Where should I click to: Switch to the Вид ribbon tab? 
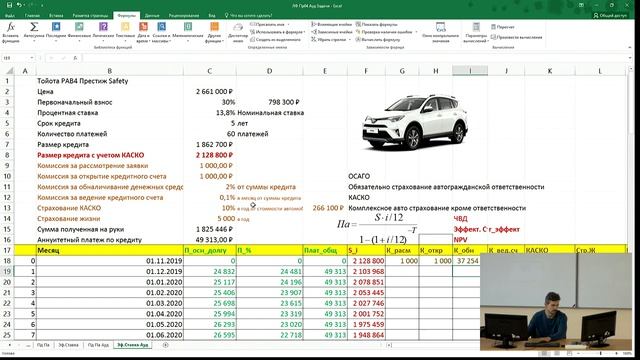point(212,16)
